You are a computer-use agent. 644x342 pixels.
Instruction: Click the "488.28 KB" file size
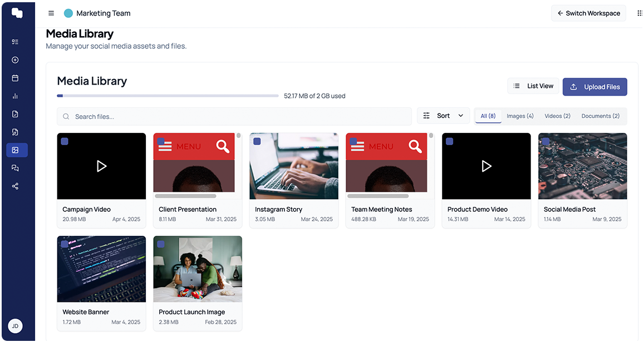pyautogui.click(x=363, y=219)
